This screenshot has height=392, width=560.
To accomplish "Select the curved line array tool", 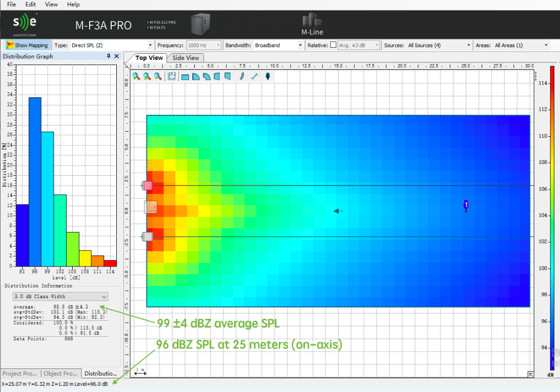I will 242,77.
